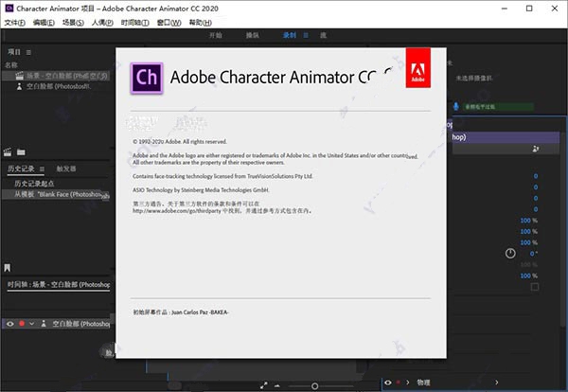Click the arrow at the right of 物理 row
Viewport: 568px width, 392px height.
click(497, 383)
